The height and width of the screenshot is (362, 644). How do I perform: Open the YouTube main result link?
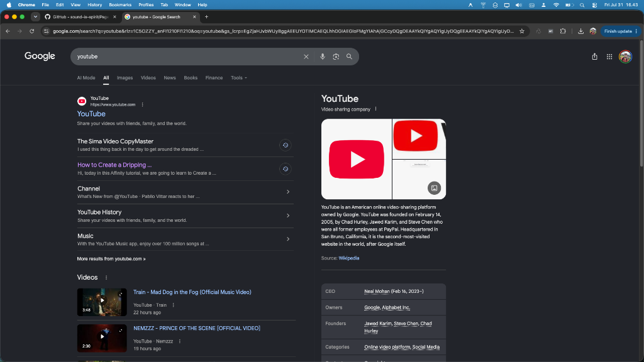91,114
